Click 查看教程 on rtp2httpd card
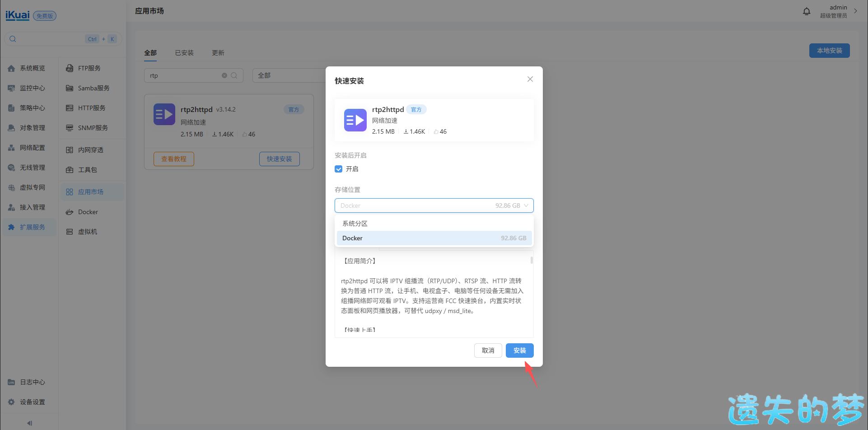This screenshot has height=430, width=868. (174, 159)
